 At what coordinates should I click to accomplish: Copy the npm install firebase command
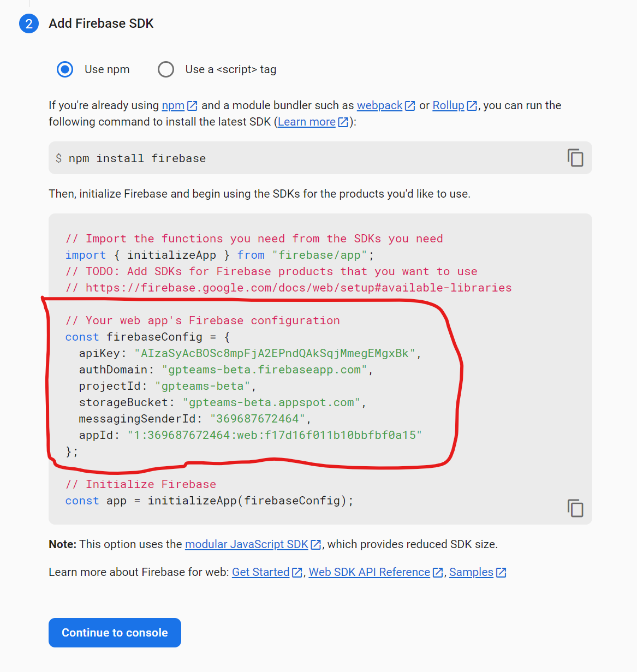click(575, 158)
